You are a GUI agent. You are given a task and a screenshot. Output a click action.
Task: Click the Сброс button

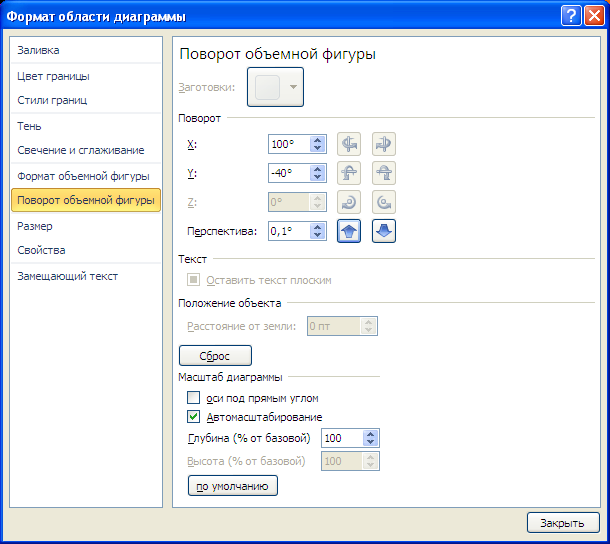[x=215, y=356]
